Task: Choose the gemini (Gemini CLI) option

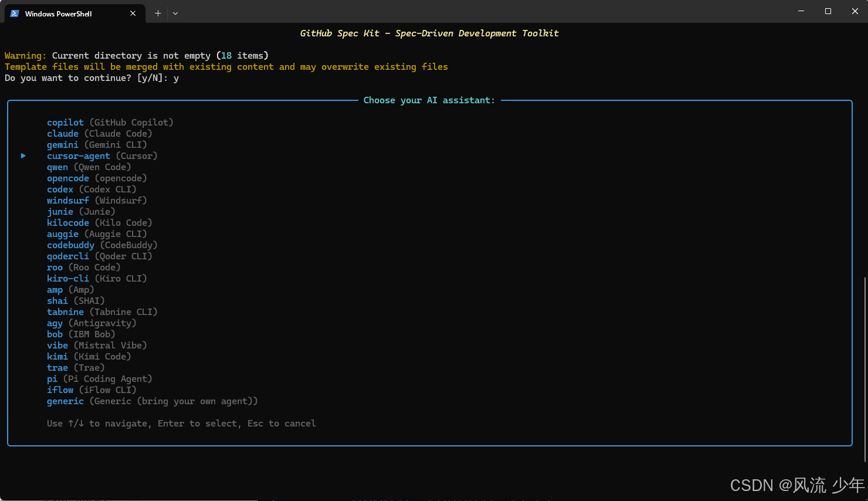Action: click(x=97, y=145)
